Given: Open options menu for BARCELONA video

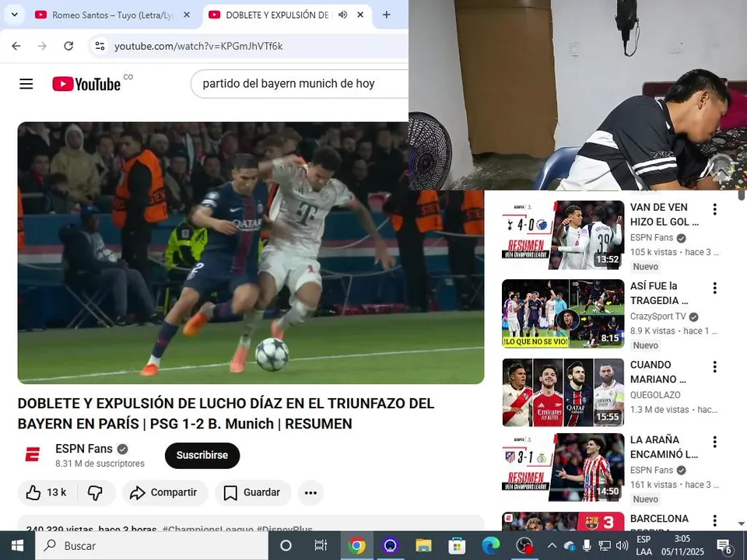Looking at the screenshot, I should (x=714, y=520).
